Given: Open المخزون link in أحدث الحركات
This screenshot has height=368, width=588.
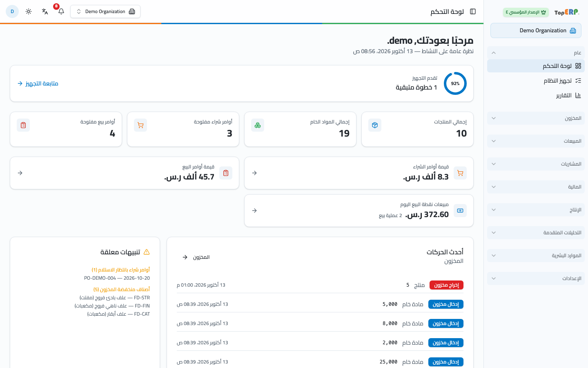Looking at the screenshot, I should (x=196, y=257).
